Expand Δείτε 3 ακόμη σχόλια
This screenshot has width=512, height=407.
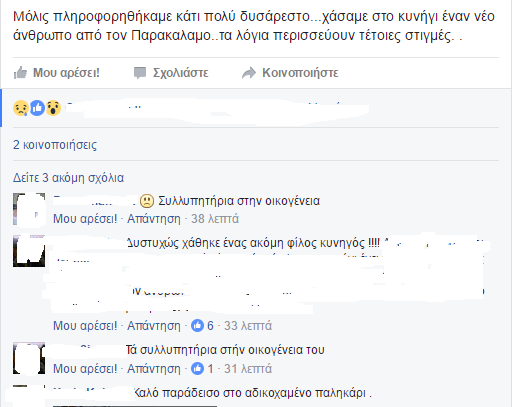click(x=68, y=178)
